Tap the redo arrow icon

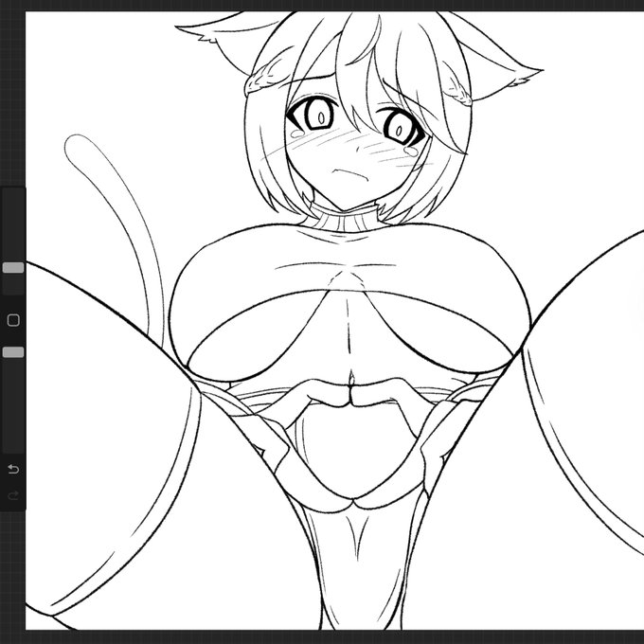coord(13,495)
